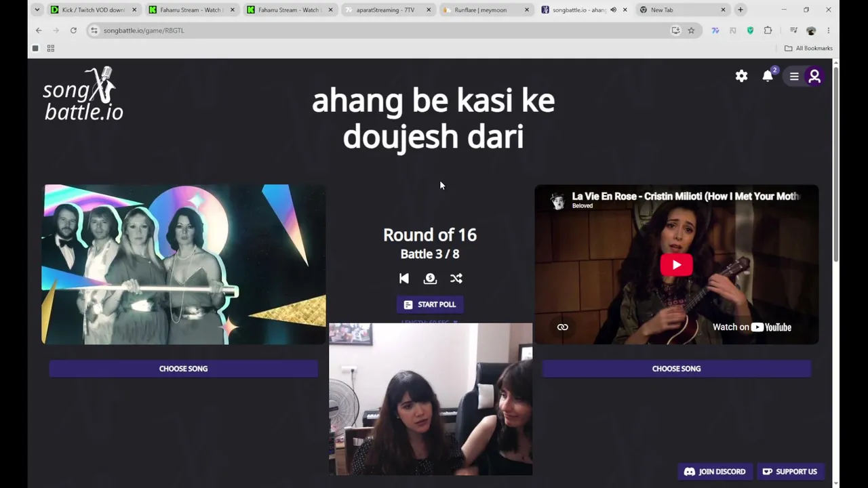This screenshot has height=488, width=868.
Task: Switch to the second Faharru Stream tab
Action: 290,10
